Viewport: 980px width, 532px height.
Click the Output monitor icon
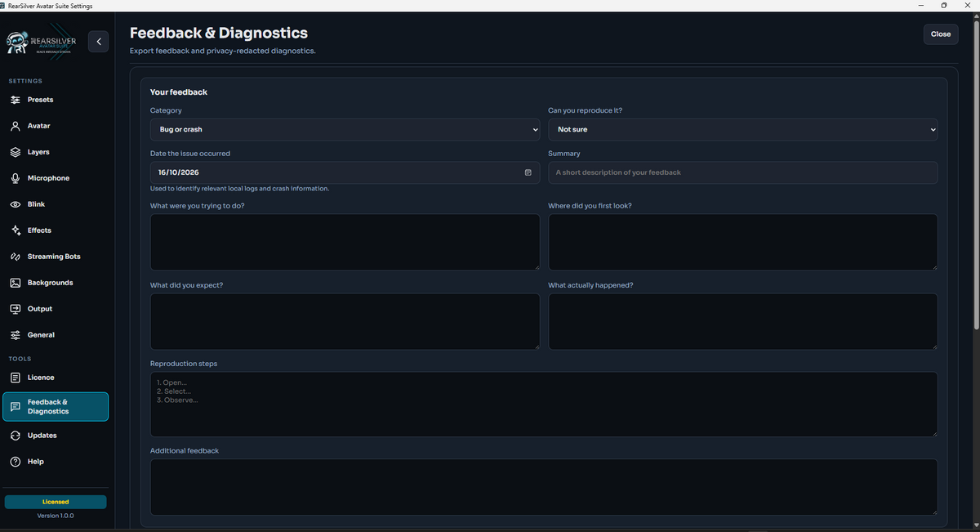[x=16, y=309]
